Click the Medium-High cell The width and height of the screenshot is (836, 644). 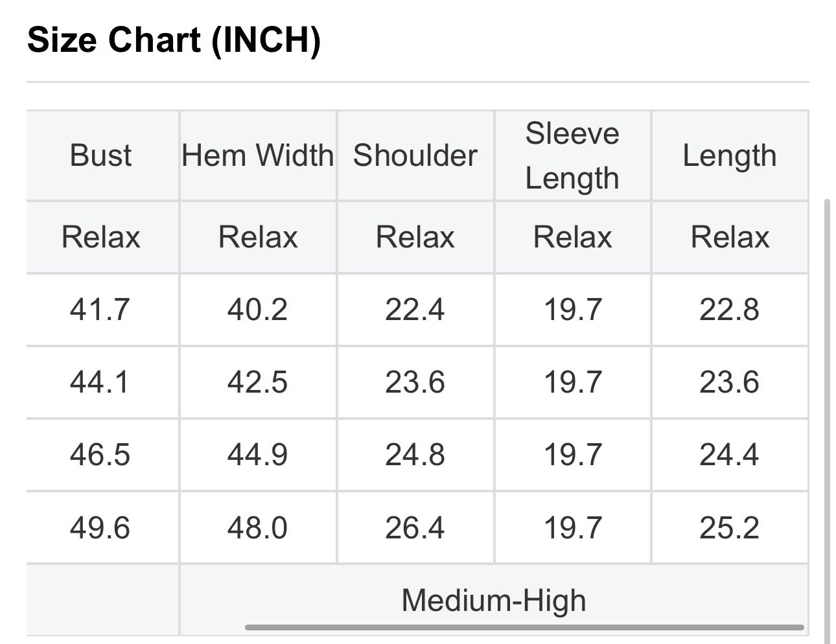click(494, 600)
